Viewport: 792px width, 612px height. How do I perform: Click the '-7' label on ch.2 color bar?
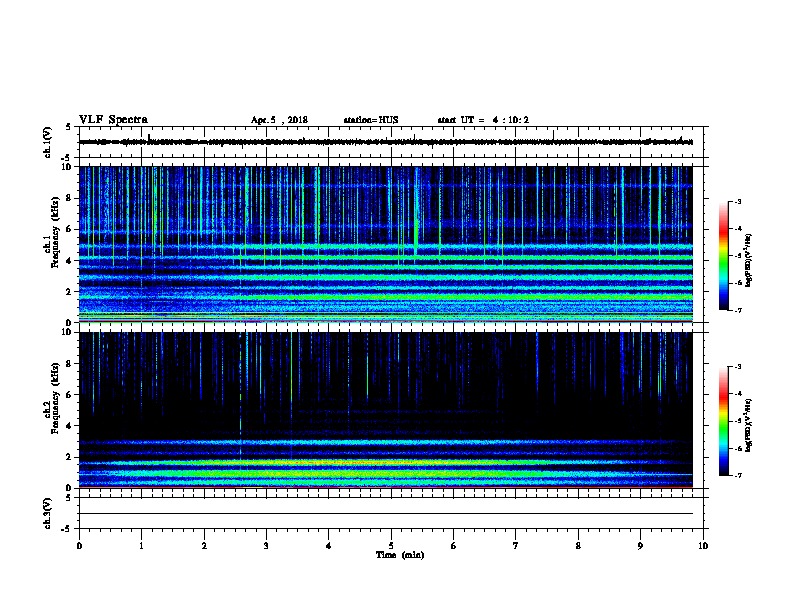737,475
